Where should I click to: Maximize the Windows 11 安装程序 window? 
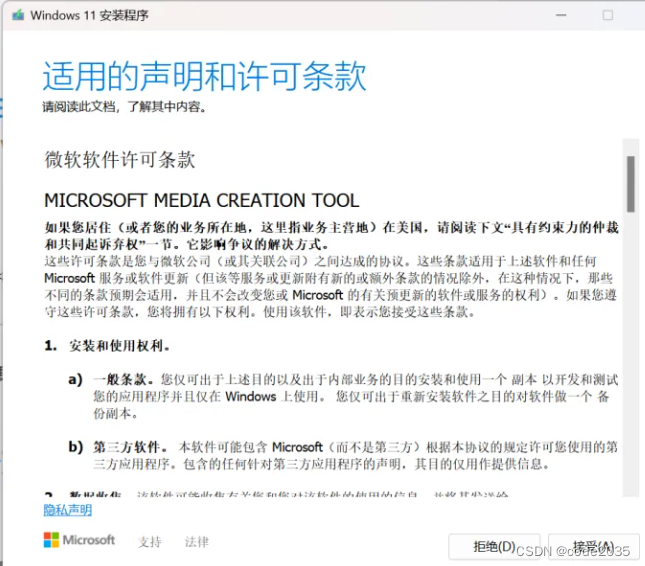[608, 15]
